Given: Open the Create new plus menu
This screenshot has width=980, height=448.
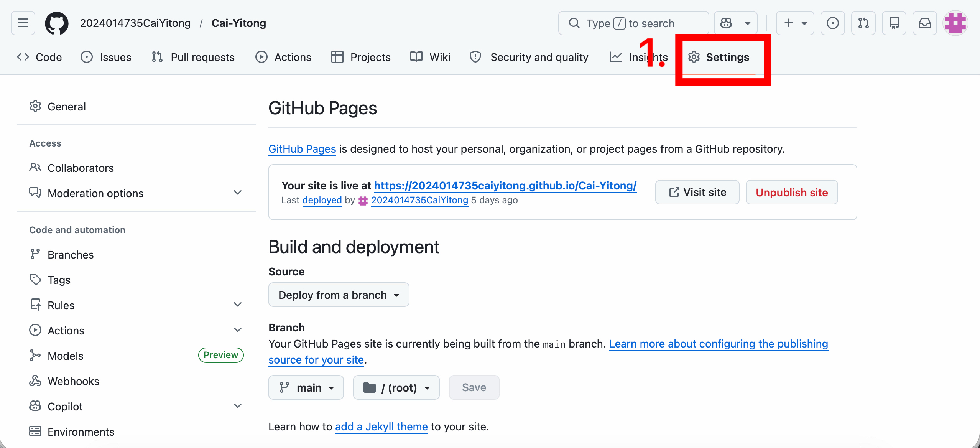Looking at the screenshot, I should click(795, 23).
